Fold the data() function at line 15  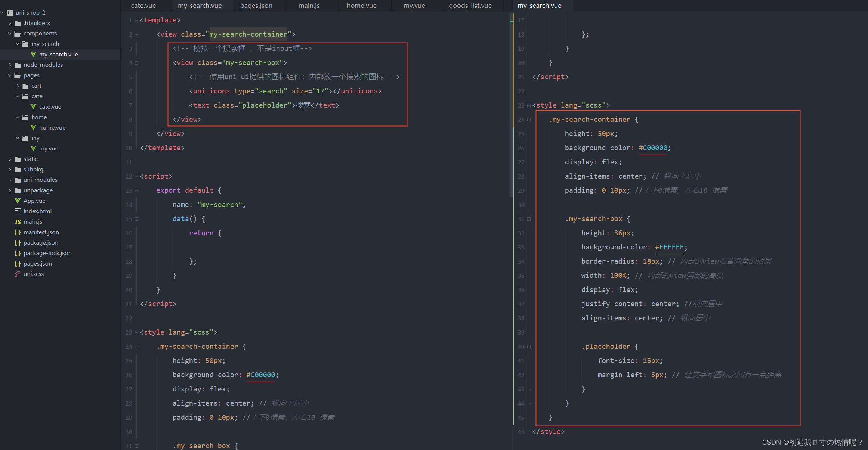coord(136,219)
